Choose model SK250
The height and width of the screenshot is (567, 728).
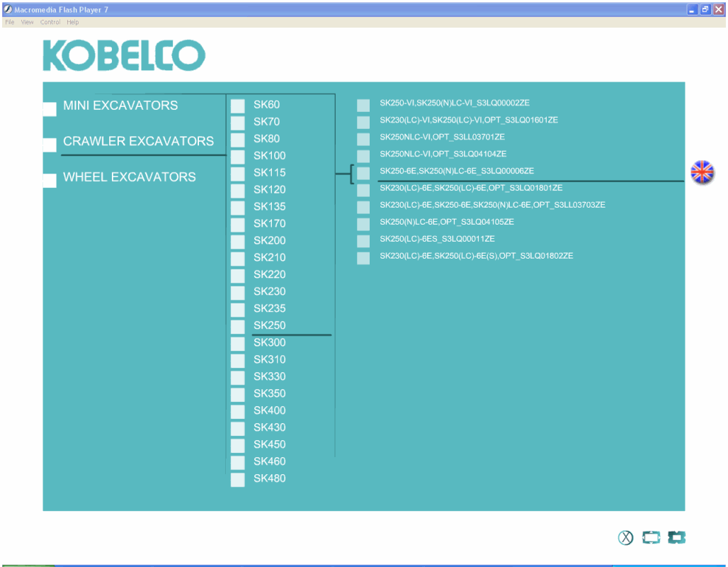point(269,325)
